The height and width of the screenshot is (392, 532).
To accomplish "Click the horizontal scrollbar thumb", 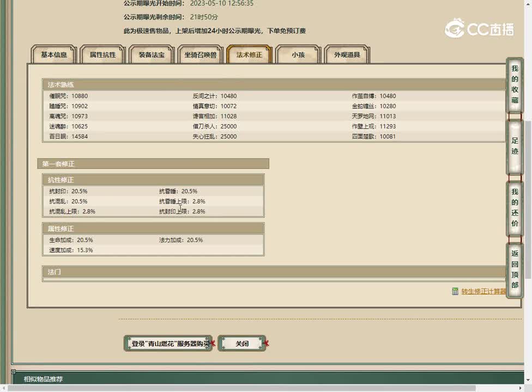I will coord(241,388).
